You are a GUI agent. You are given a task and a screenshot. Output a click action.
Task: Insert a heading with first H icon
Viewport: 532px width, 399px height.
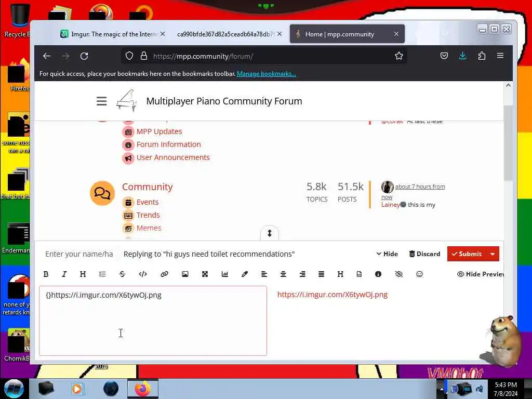click(83, 274)
